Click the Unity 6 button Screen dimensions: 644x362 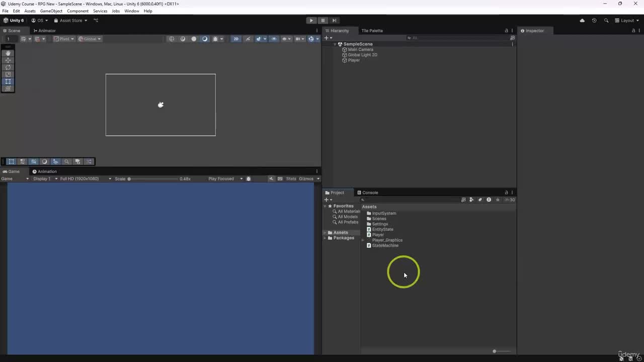click(14, 21)
